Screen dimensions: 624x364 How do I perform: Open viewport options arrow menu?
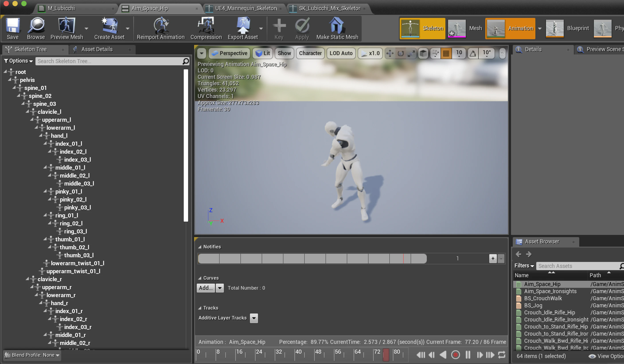click(202, 53)
